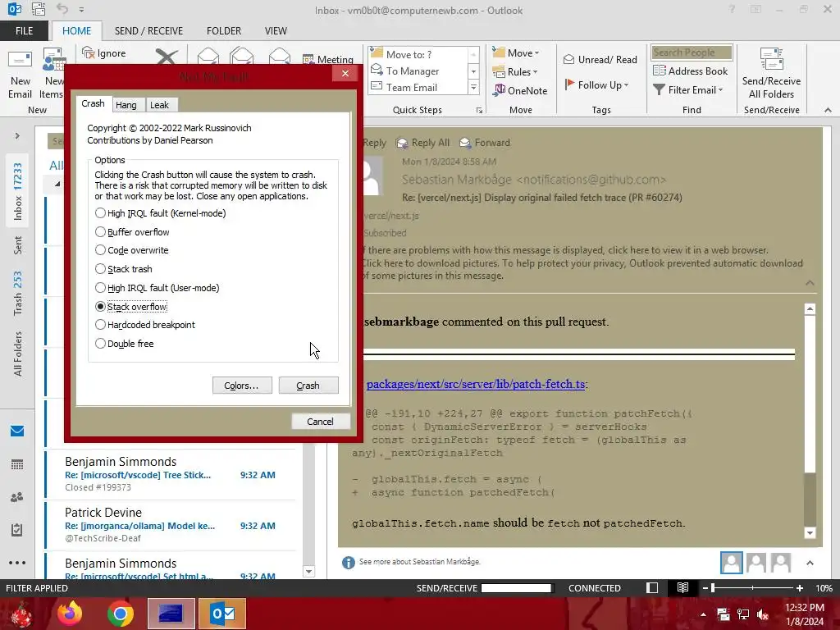Open the Filter Email dropdown
The width and height of the screenshot is (840, 630).
689,90
